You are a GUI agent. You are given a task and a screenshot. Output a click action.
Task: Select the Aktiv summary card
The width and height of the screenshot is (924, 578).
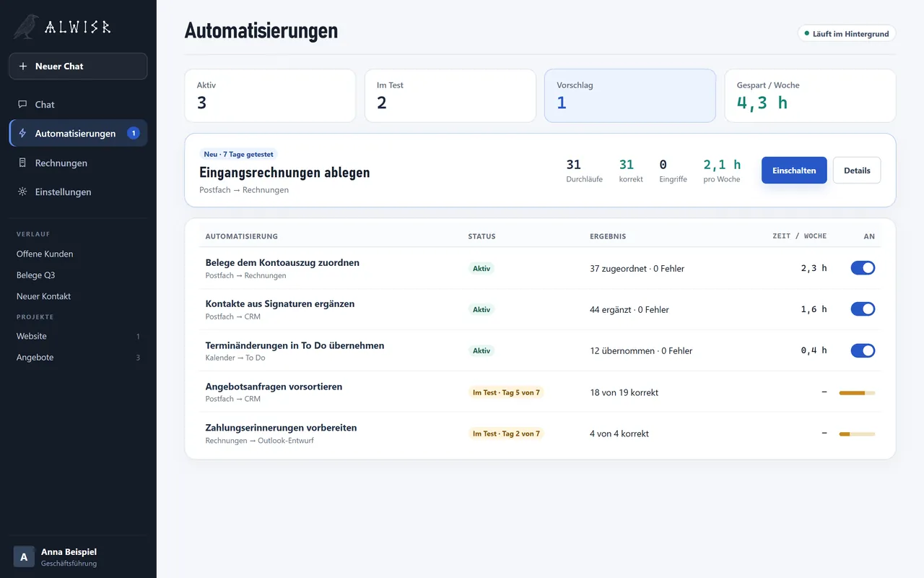click(x=270, y=95)
